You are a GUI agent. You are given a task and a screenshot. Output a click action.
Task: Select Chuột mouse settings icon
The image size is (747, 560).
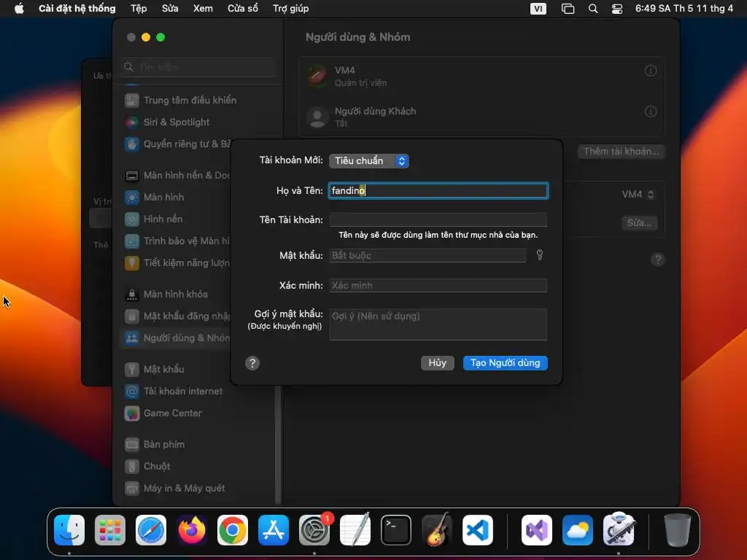pos(132,466)
